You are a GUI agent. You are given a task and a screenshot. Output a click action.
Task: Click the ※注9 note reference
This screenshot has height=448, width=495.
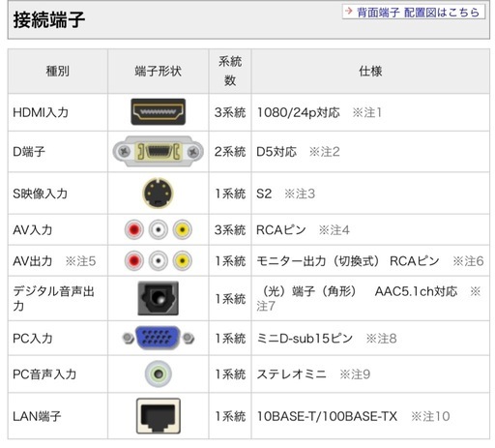(355, 374)
